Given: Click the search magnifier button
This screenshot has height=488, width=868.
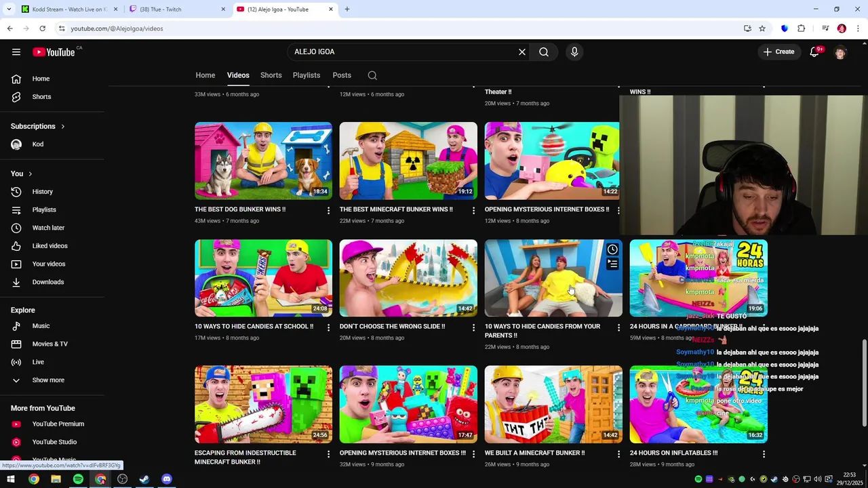Looking at the screenshot, I should click(x=544, y=52).
